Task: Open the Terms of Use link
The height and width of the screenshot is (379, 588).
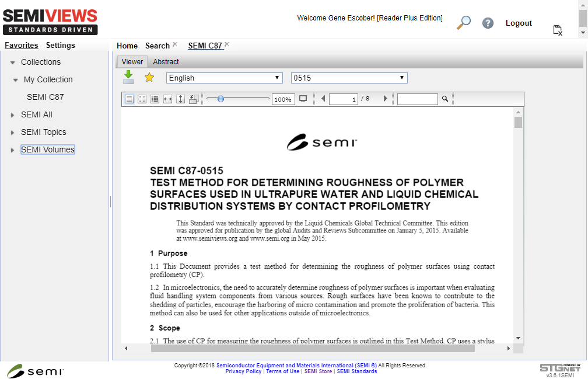Action: pos(283,371)
